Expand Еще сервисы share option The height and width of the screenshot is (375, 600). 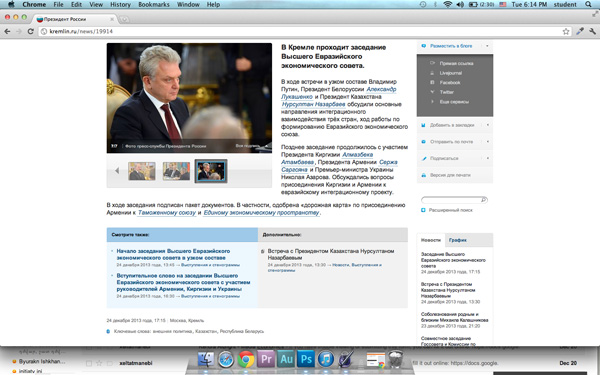[x=454, y=102]
